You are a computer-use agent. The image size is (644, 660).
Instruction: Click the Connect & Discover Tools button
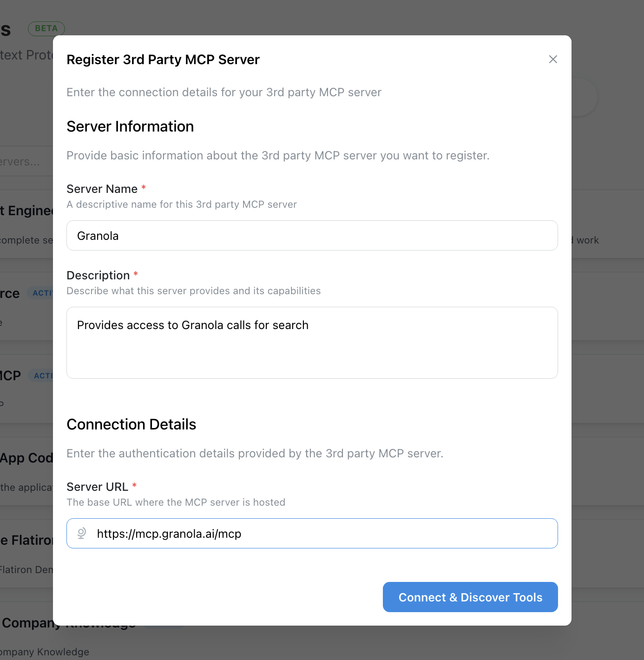click(470, 597)
